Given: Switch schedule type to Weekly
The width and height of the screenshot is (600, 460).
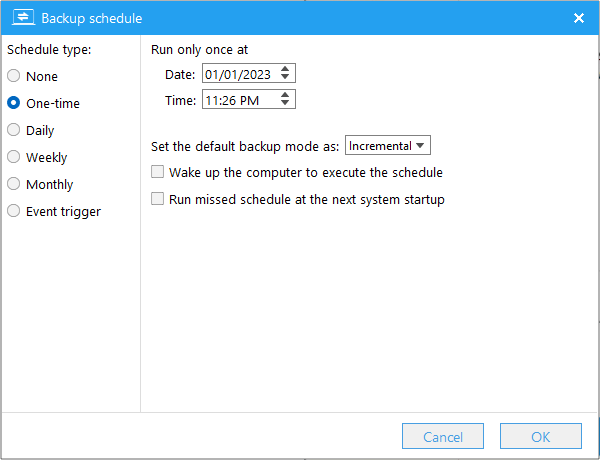Looking at the screenshot, I should point(14,157).
